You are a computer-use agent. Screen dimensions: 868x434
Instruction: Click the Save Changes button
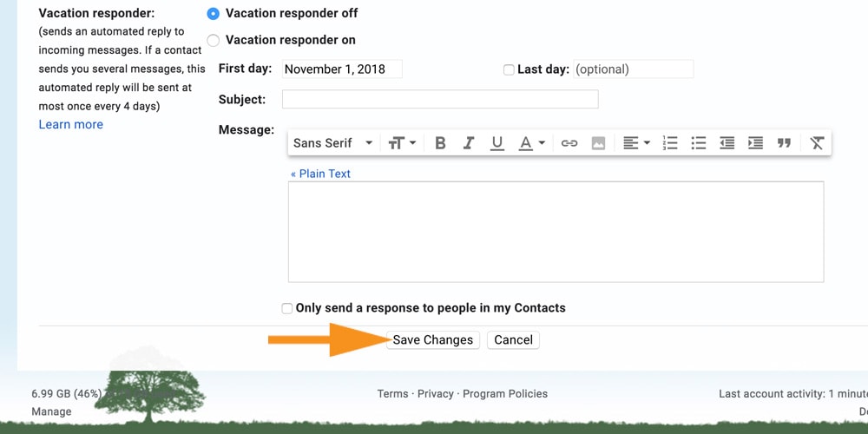point(432,340)
